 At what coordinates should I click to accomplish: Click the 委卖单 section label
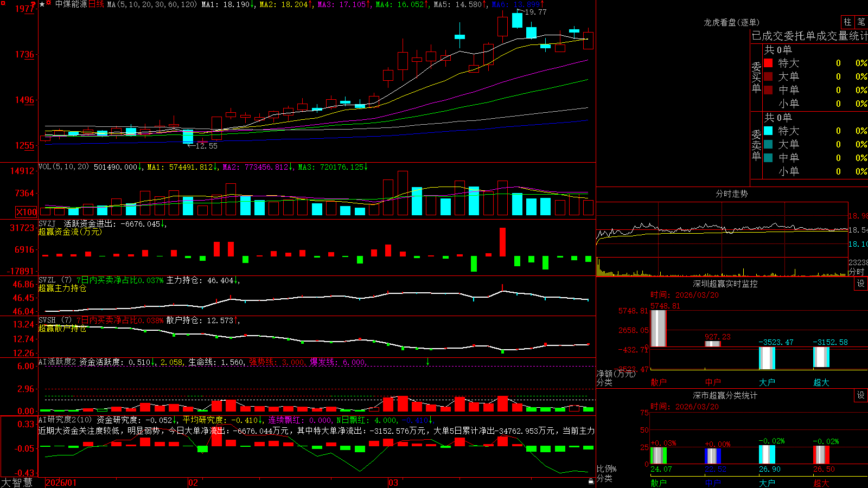pos(756,145)
